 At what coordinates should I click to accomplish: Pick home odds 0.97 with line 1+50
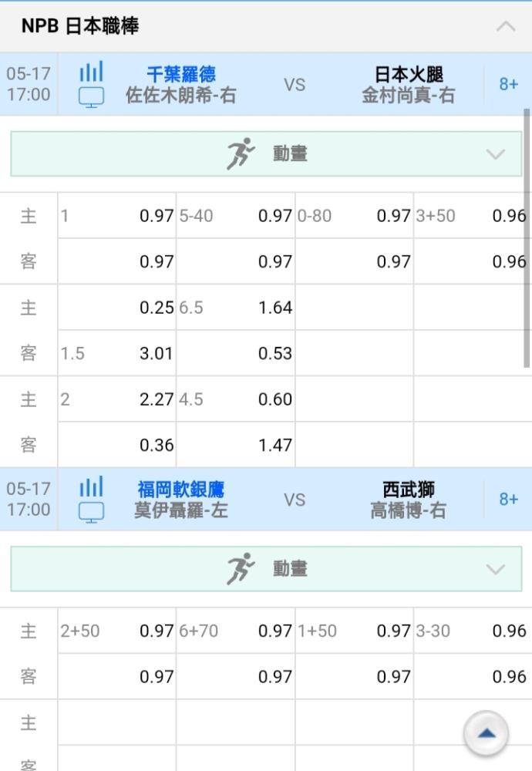(393, 631)
